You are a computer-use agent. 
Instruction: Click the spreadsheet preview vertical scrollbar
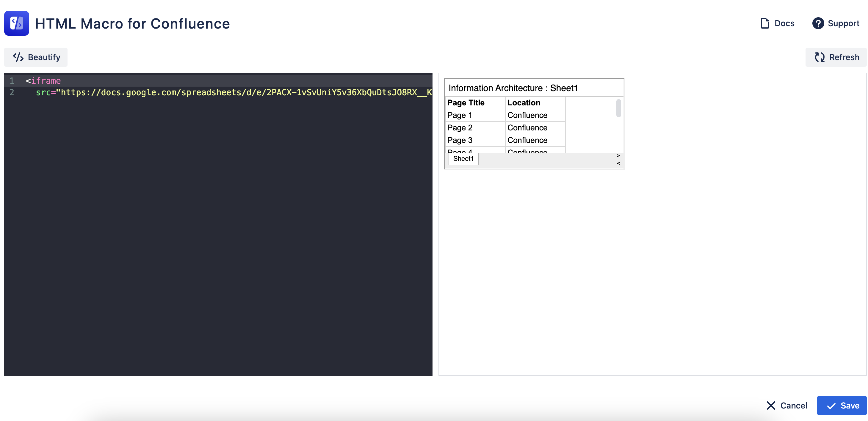pyautogui.click(x=618, y=108)
